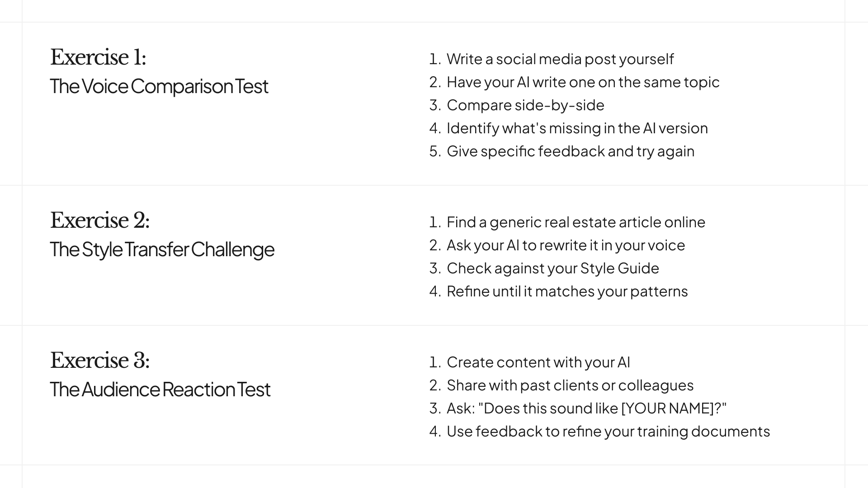Click 'Create content with your AI' step
This screenshot has height=488, width=868.
coord(538,362)
